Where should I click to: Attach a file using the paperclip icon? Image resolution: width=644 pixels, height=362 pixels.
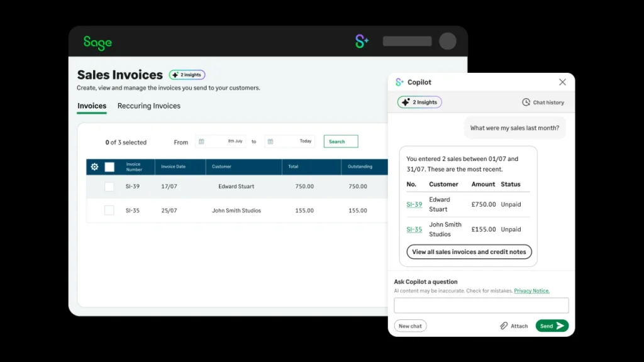(504, 326)
